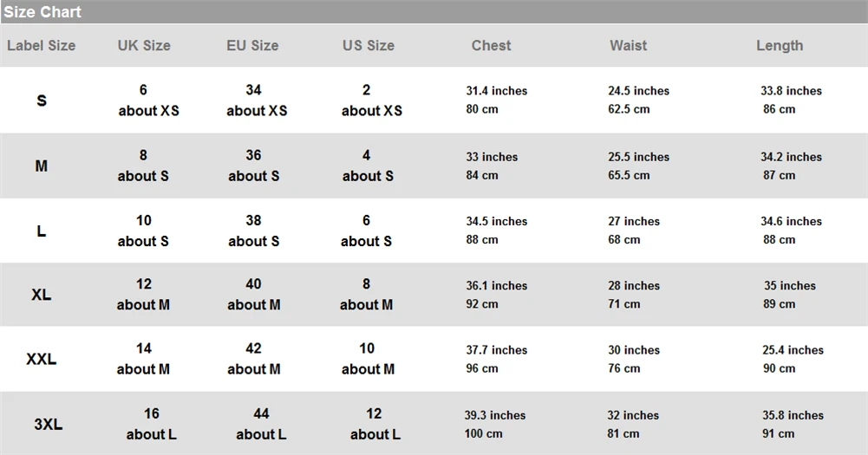The width and height of the screenshot is (868, 455).
Task: Click the 25.5 inches waist value
Action: (x=639, y=157)
